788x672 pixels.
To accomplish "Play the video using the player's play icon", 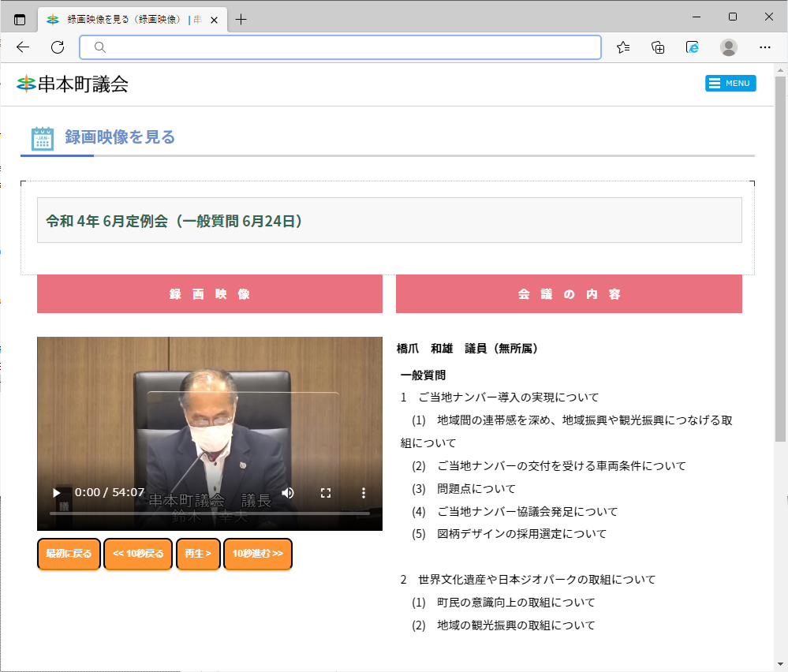I will 56,493.
